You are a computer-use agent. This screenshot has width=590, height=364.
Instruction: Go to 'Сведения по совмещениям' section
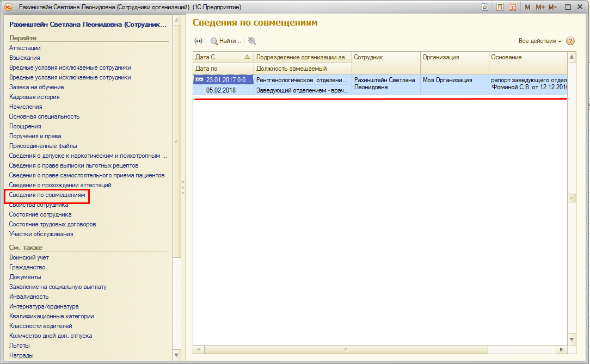[47, 195]
